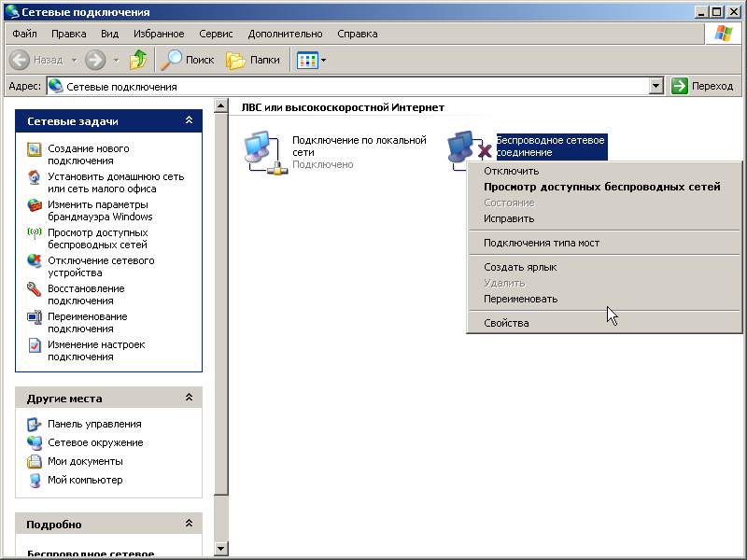Open Изменение настроек подключения link
The width and height of the screenshot is (747, 560).
(96, 351)
